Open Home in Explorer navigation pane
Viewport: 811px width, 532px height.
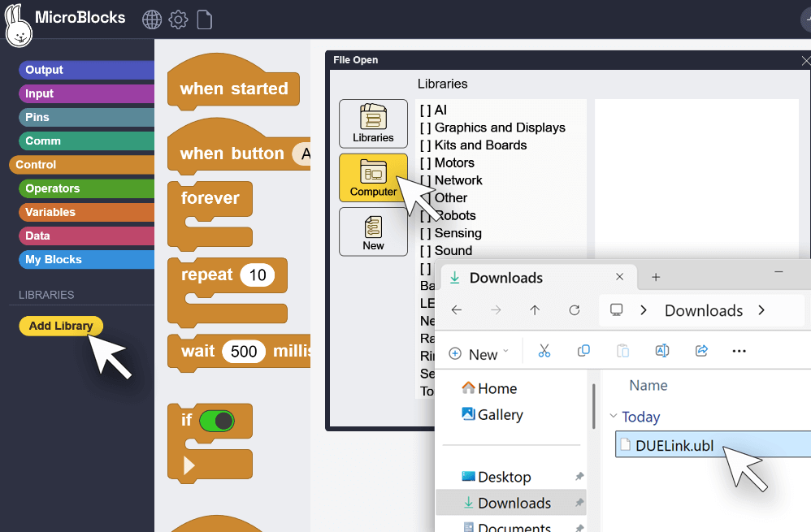pos(489,388)
